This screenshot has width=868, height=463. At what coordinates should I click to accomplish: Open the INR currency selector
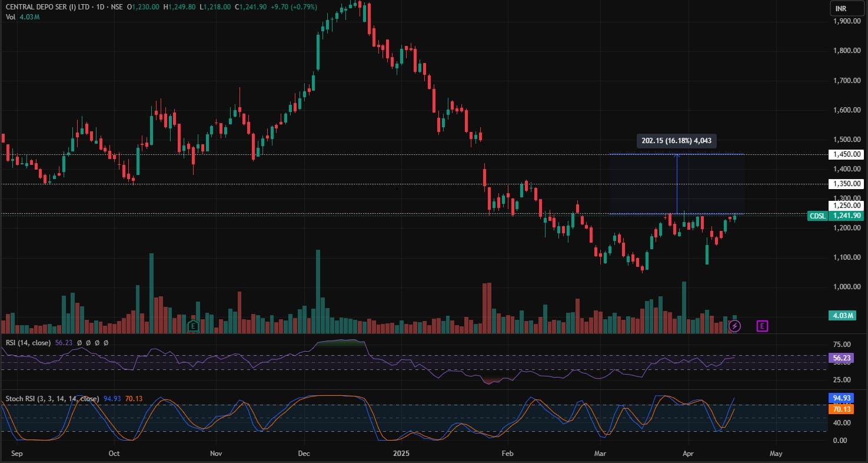point(840,8)
